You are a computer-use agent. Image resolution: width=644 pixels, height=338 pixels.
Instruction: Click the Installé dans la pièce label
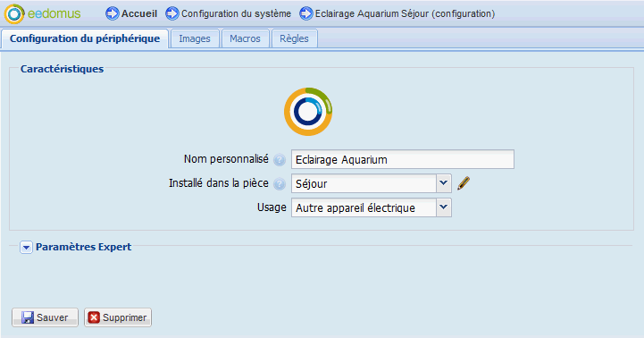tap(219, 183)
